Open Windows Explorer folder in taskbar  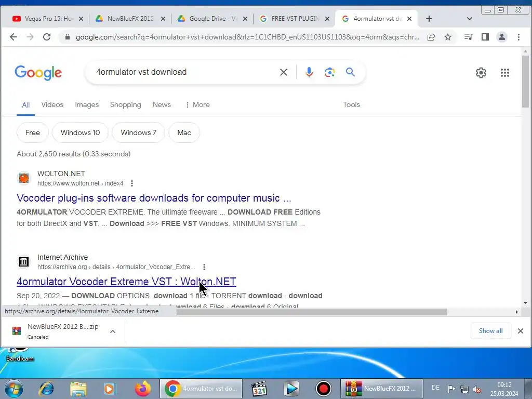pos(78,389)
